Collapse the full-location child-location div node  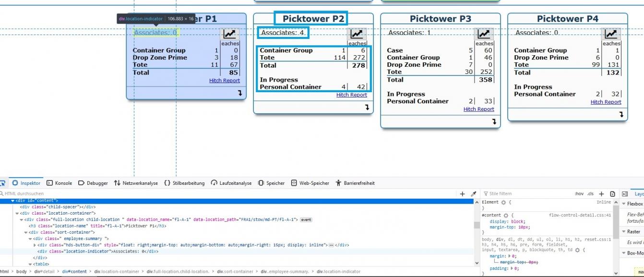pyautogui.click(x=22, y=219)
